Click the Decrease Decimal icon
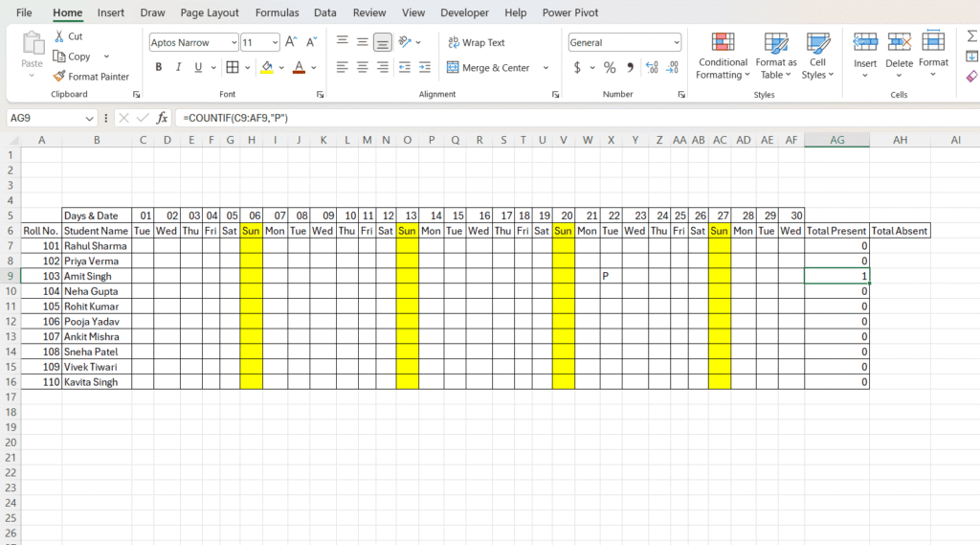Viewport: 980px width, 545px height. [673, 67]
